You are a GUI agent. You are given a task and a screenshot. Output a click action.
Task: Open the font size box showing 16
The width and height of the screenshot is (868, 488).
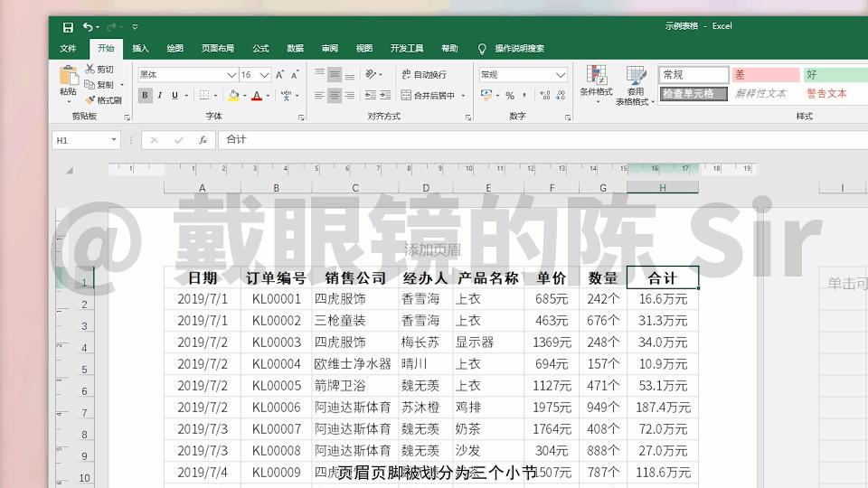(x=255, y=74)
